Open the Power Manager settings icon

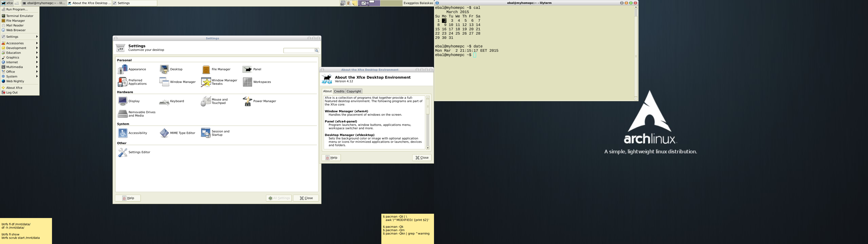click(x=247, y=101)
